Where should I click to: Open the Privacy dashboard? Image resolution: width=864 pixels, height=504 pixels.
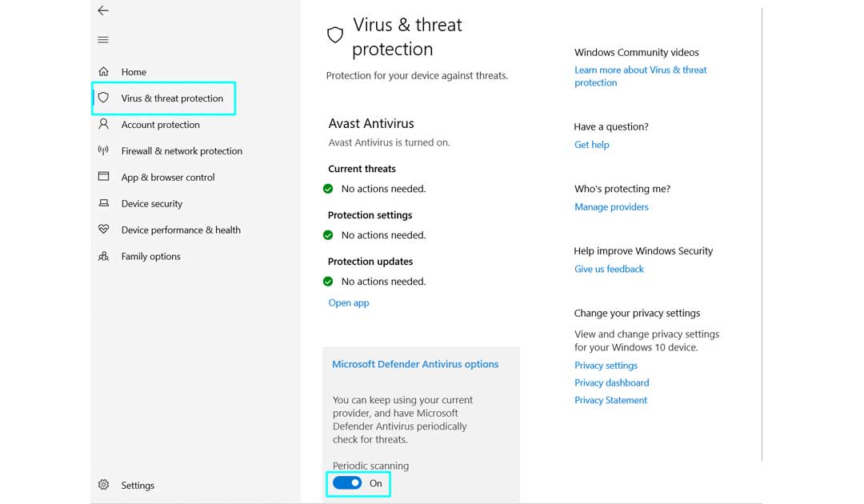[611, 382]
